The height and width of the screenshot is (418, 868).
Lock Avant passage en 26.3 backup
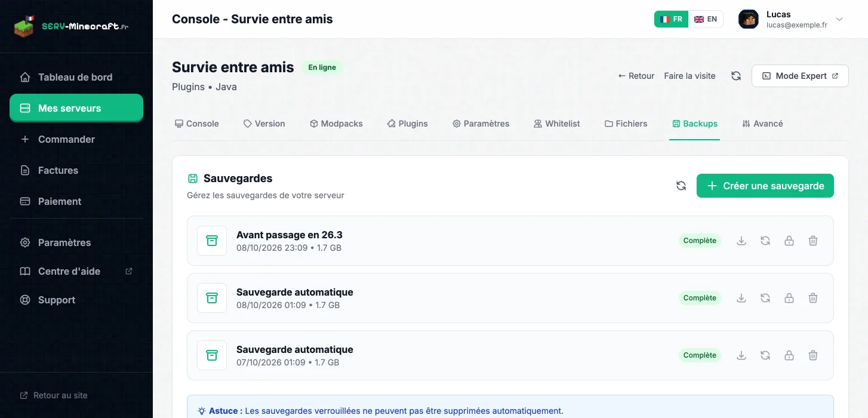click(x=789, y=241)
